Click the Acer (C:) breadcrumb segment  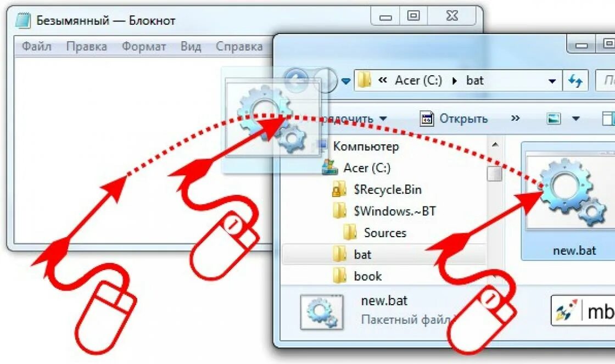click(x=418, y=81)
